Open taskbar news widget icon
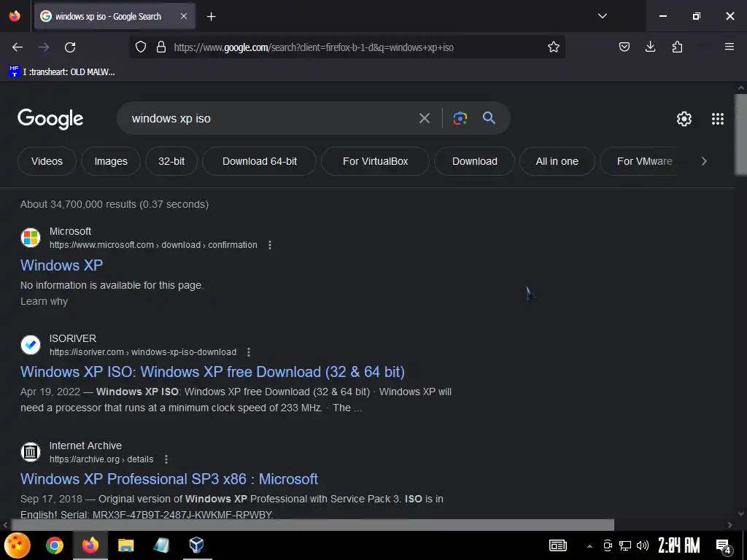 click(558, 545)
